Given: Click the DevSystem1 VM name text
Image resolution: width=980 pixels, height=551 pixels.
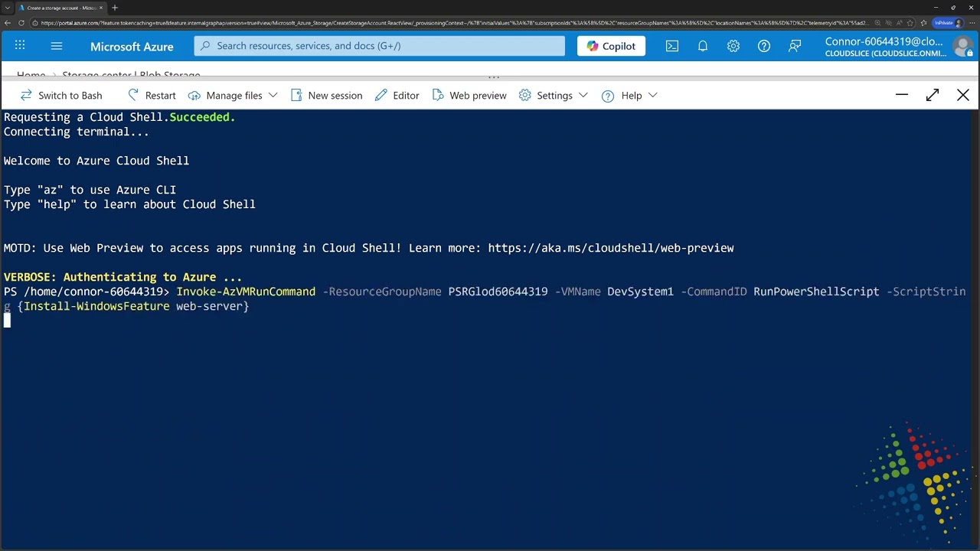Looking at the screenshot, I should [640, 292].
